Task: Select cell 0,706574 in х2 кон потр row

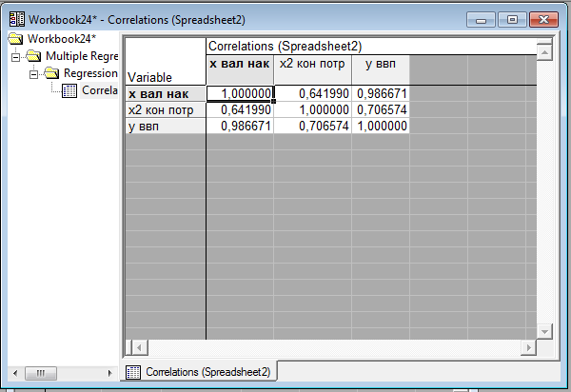Action: (x=381, y=110)
